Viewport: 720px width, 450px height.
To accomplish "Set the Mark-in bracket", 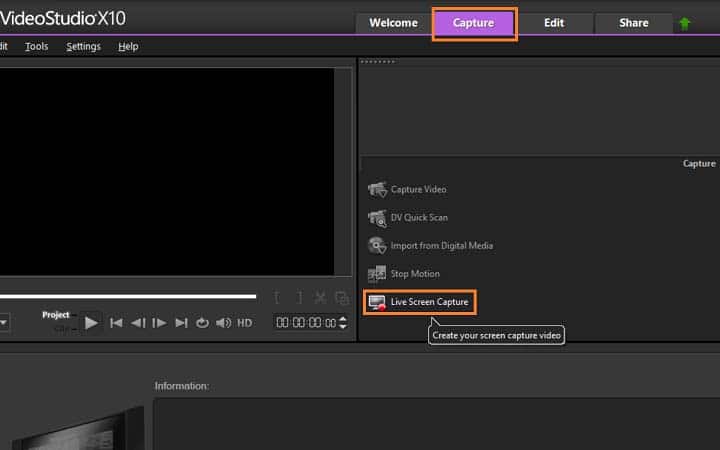I will click(277, 298).
